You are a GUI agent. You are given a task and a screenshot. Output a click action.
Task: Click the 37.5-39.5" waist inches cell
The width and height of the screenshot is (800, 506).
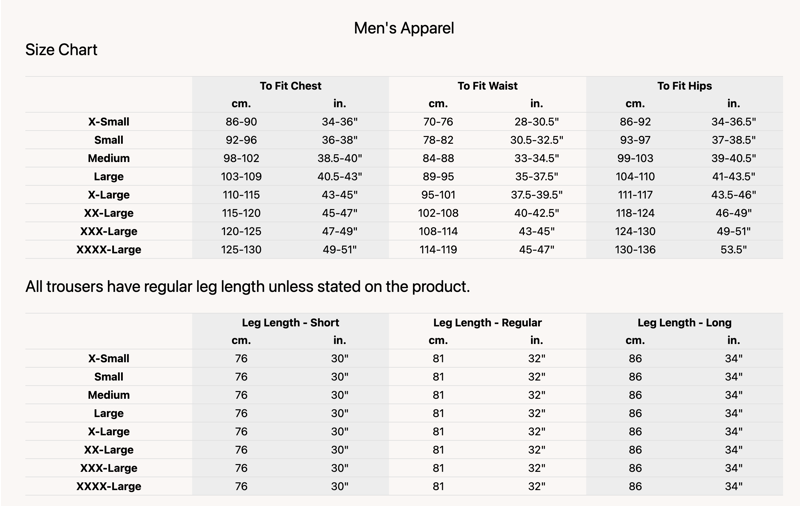537,195
